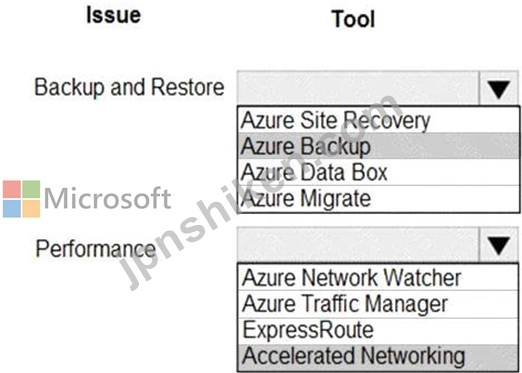Image resolution: width=522 pixels, height=373 pixels.
Task: Click the Performance issue label
Action: tap(96, 249)
